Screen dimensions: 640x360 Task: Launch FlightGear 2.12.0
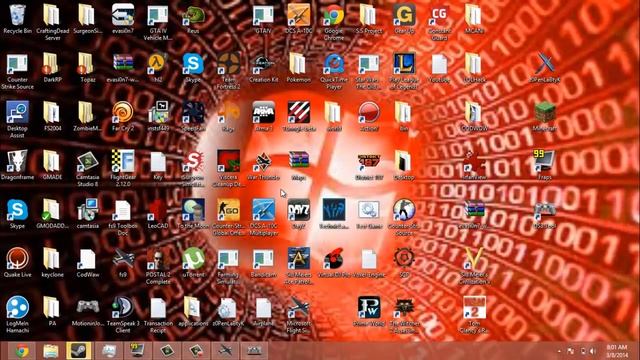tap(122, 168)
